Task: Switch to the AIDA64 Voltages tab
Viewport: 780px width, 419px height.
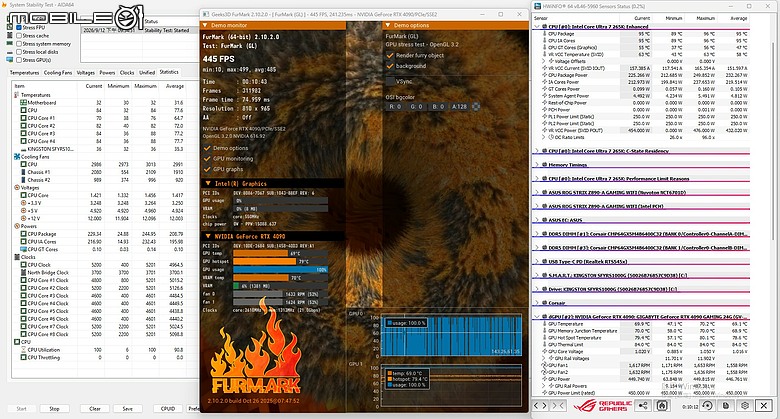Action: click(x=86, y=73)
